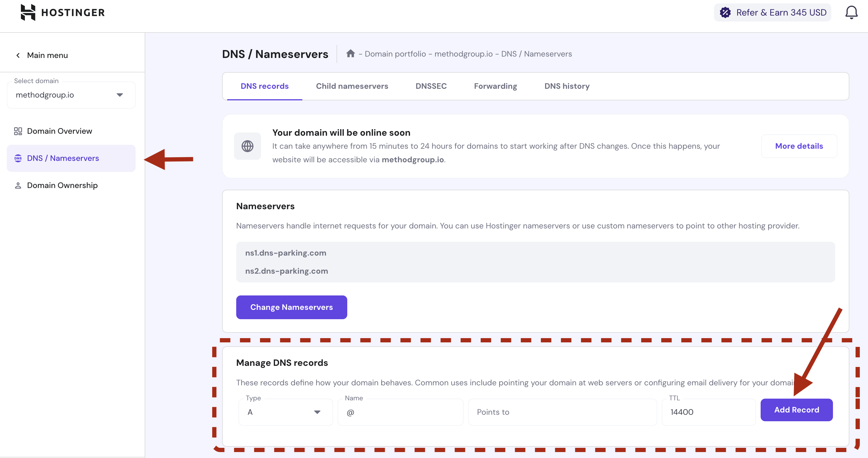The width and height of the screenshot is (868, 458).
Task: Click the Hostinger logo
Action: [63, 12]
